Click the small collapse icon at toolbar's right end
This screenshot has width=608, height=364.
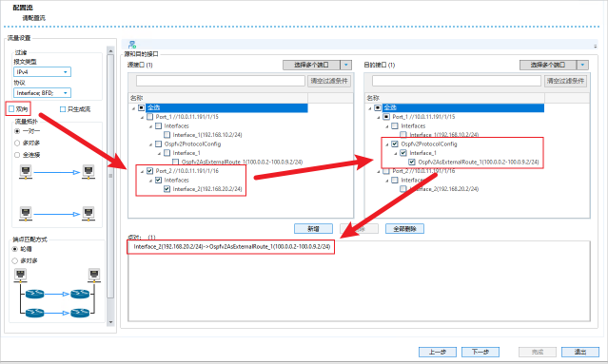(x=596, y=46)
